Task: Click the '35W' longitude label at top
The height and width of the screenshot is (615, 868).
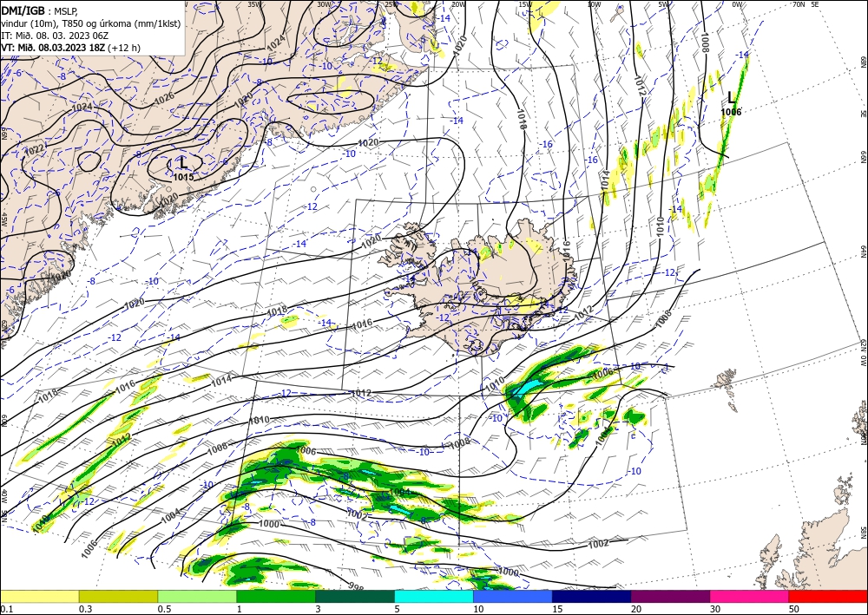Action: [254, 4]
